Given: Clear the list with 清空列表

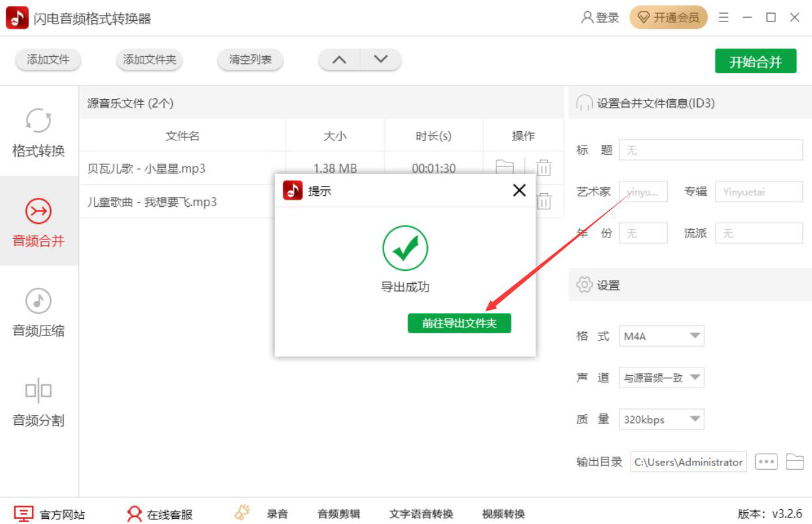Looking at the screenshot, I should point(250,60).
